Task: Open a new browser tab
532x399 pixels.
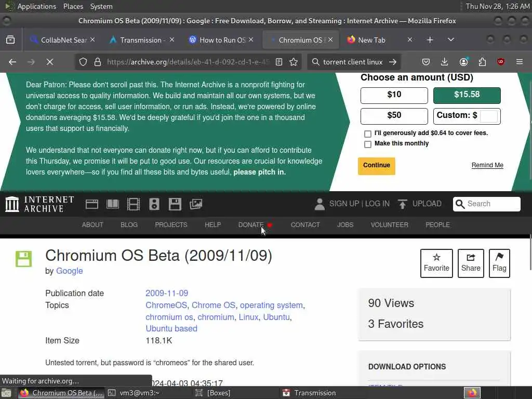Action: (x=430, y=40)
